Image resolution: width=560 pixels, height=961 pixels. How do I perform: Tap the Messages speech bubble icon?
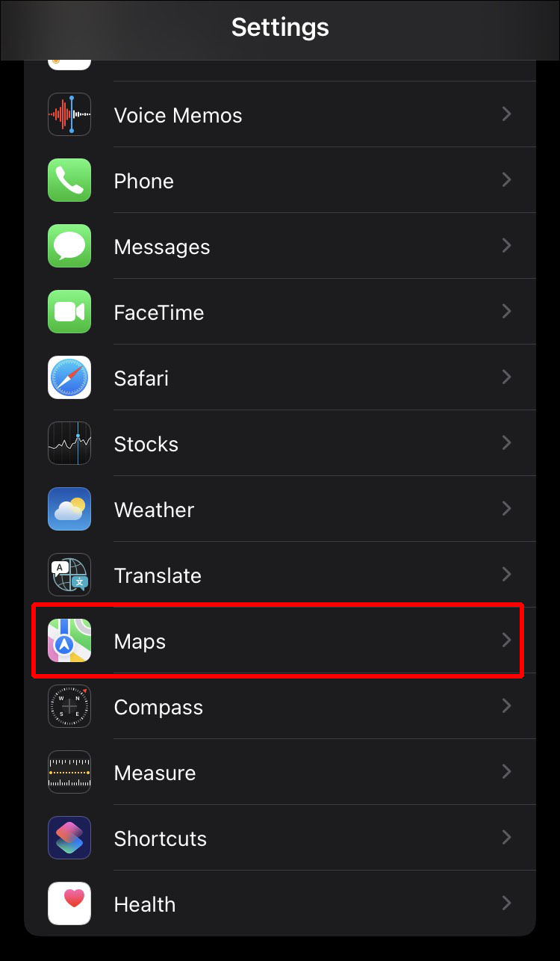tap(69, 246)
